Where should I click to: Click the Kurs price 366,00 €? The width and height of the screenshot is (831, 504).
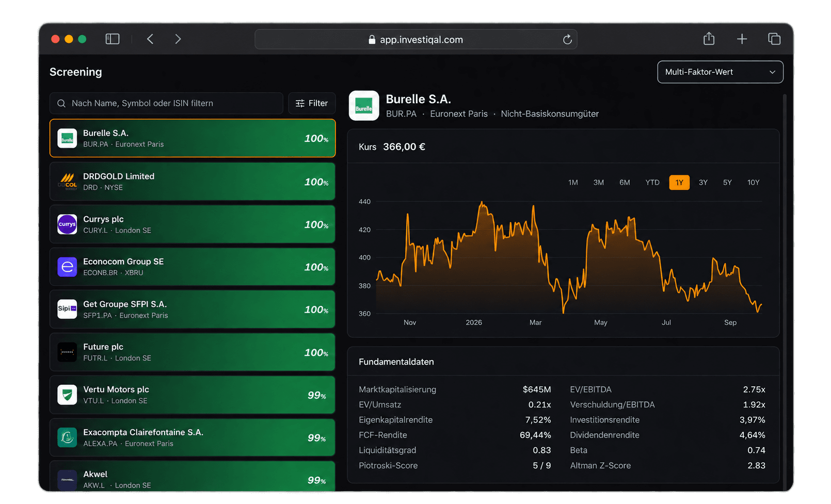point(404,147)
